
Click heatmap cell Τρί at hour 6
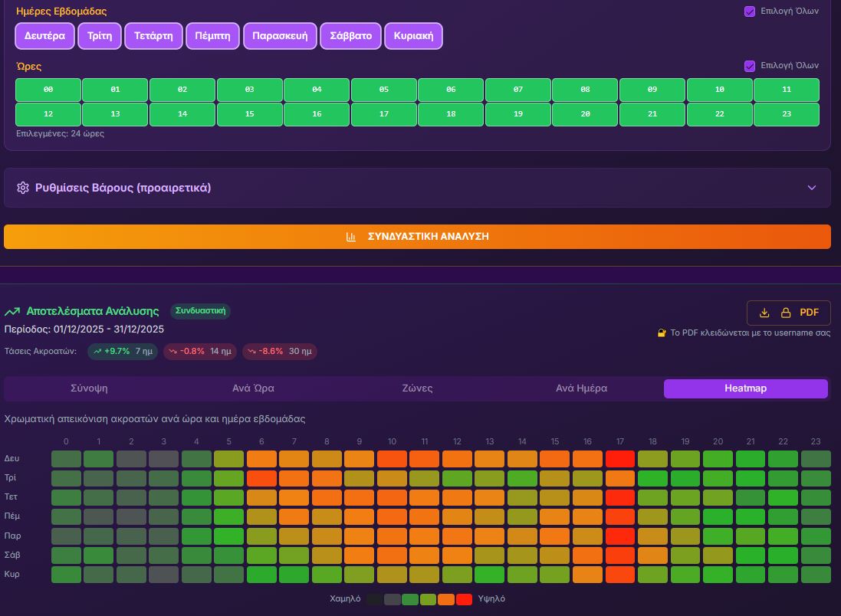(x=261, y=478)
